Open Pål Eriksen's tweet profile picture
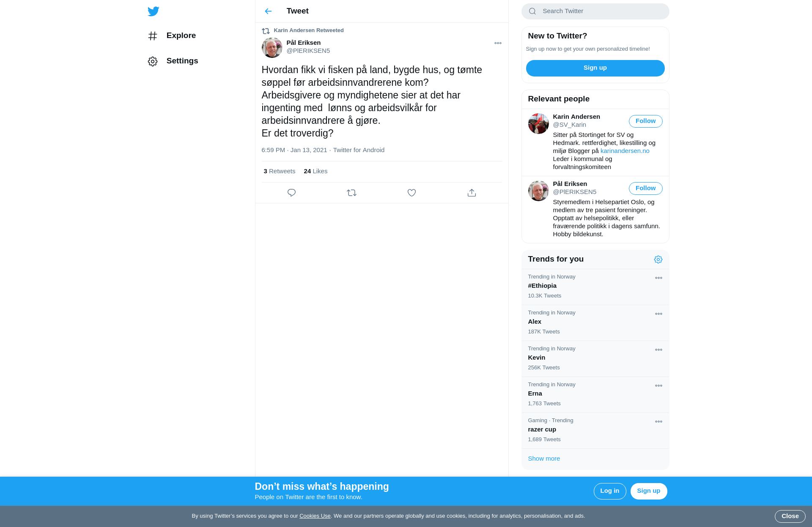The height and width of the screenshot is (527, 812). (272, 47)
